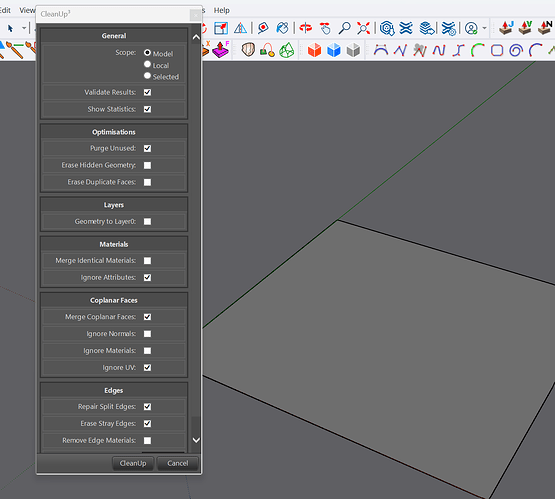
Task: Click the Zoom Extents icon
Action: (x=363, y=28)
